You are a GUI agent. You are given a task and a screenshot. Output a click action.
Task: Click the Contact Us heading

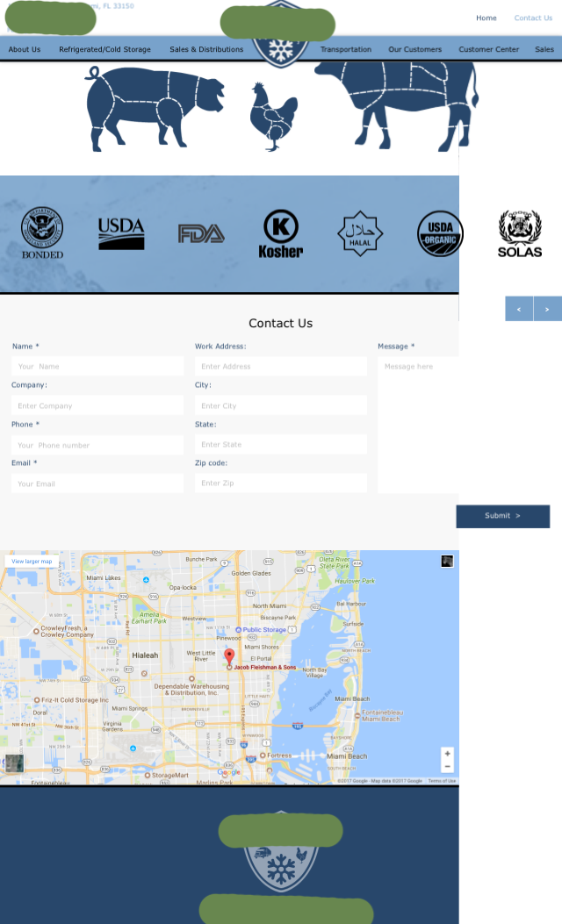(281, 323)
